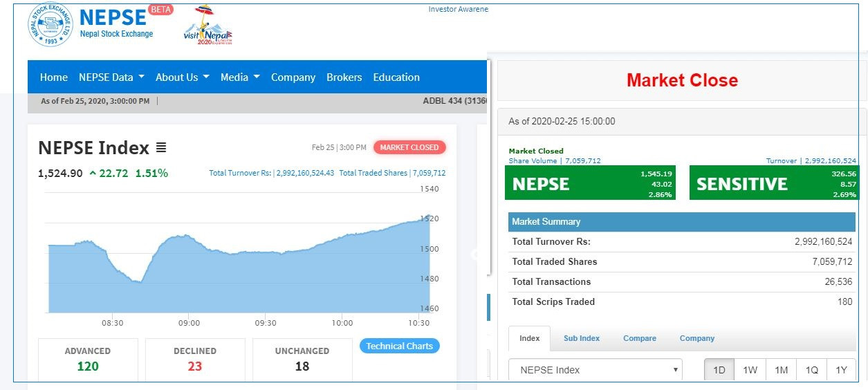Open the Visit Nepal 2020 logo
Image resolution: width=868 pixels, height=390 pixels.
(208, 25)
